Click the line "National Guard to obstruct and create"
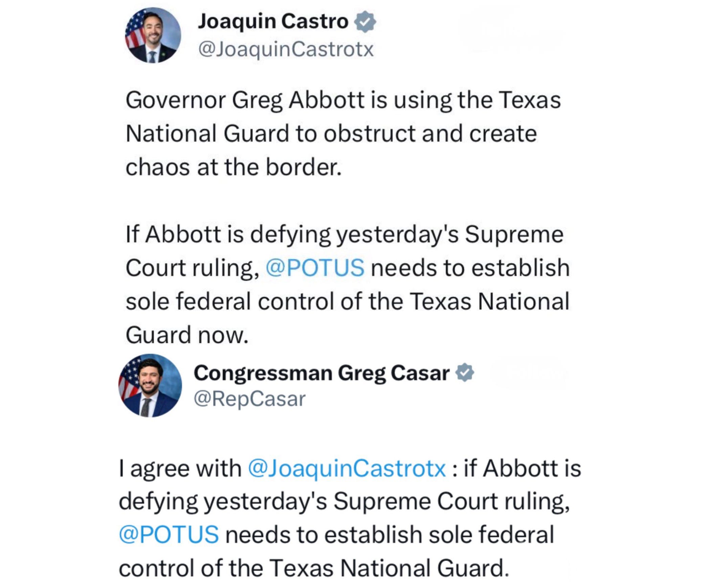 331,134
